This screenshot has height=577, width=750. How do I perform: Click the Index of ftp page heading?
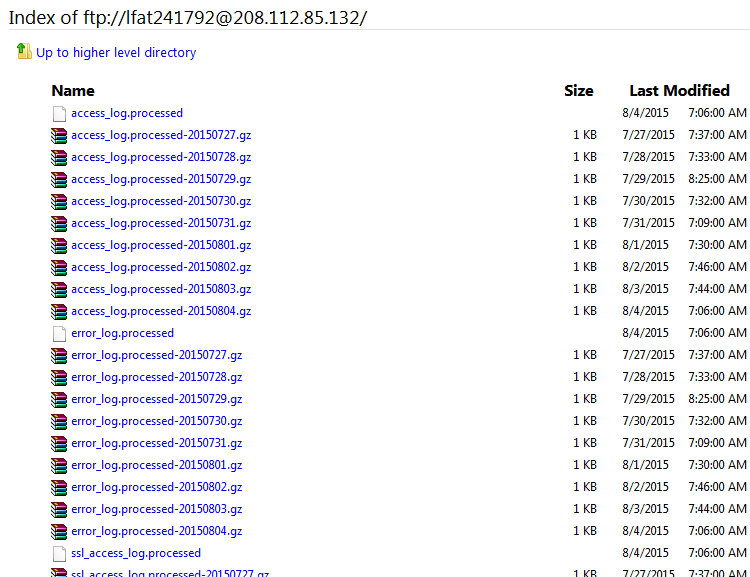point(188,18)
